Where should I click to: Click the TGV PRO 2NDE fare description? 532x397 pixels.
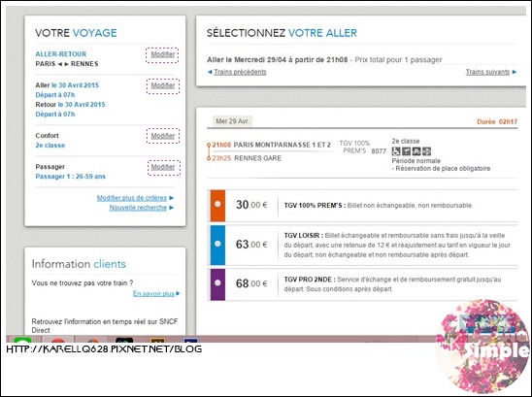392,284
